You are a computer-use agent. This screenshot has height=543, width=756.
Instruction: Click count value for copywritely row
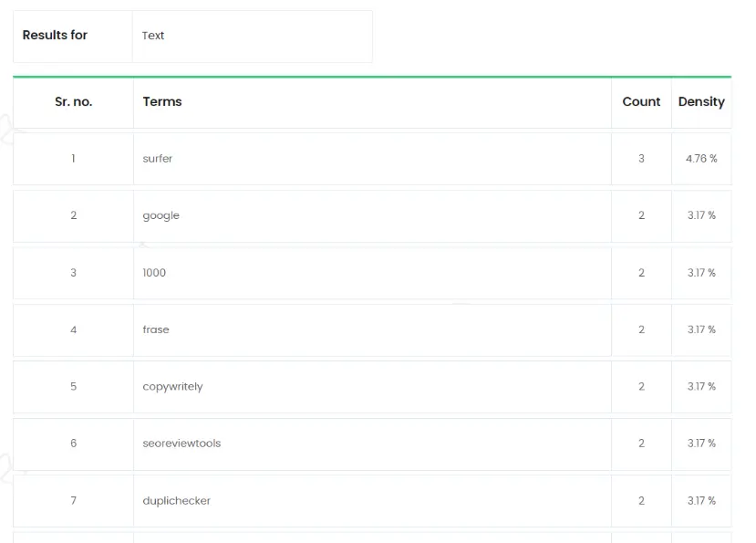point(641,386)
